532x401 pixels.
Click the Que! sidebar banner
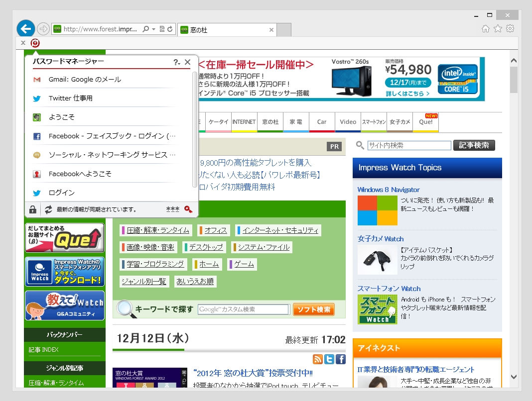point(64,238)
